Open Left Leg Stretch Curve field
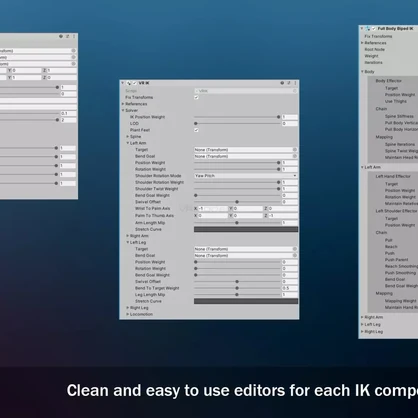This screenshot has height=418, width=418. click(x=246, y=301)
